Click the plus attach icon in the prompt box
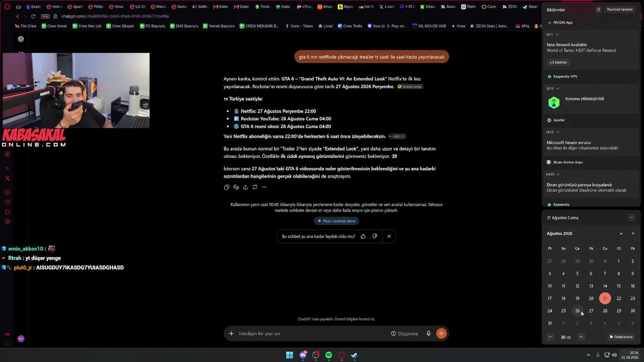Viewport: 644px width, 362px height. click(231, 333)
